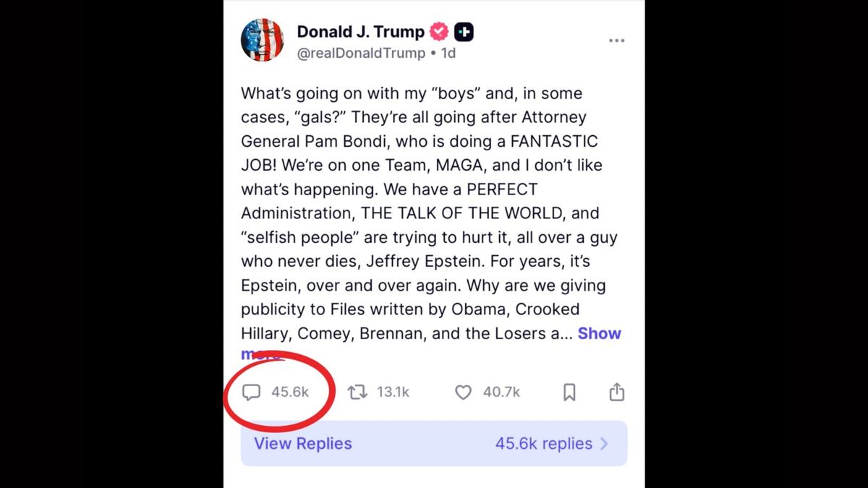
Task: Select the 45.6k reply count text
Action: coord(292,391)
